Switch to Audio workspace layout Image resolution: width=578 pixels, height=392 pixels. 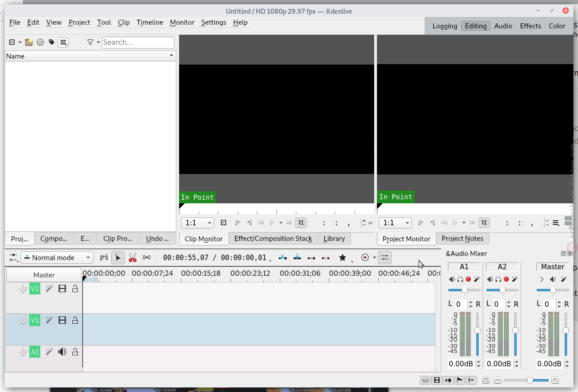pos(503,26)
